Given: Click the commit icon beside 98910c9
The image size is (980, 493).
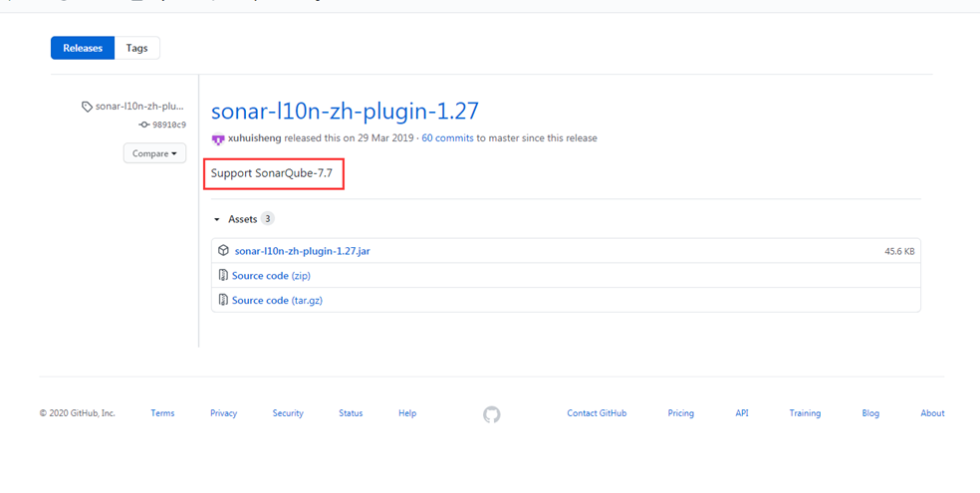Looking at the screenshot, I should [x=144, y=124].
